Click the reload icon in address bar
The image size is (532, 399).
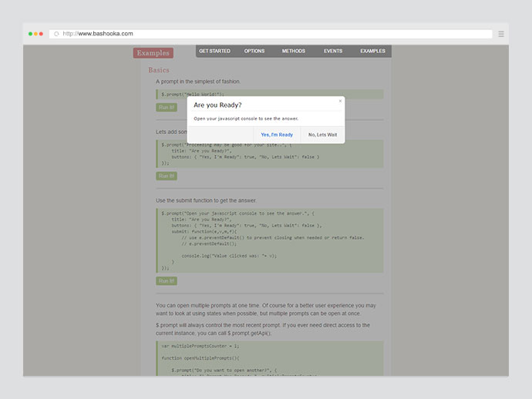(x=56, y=34)
